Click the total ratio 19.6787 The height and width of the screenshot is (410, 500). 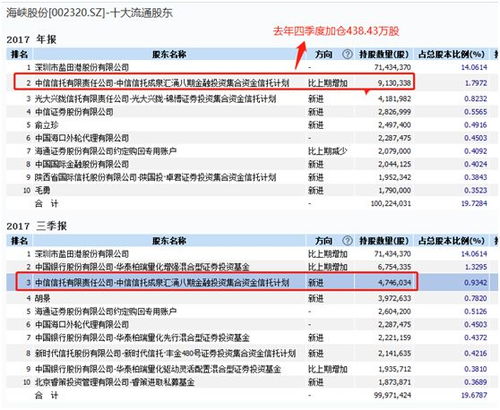474,395
